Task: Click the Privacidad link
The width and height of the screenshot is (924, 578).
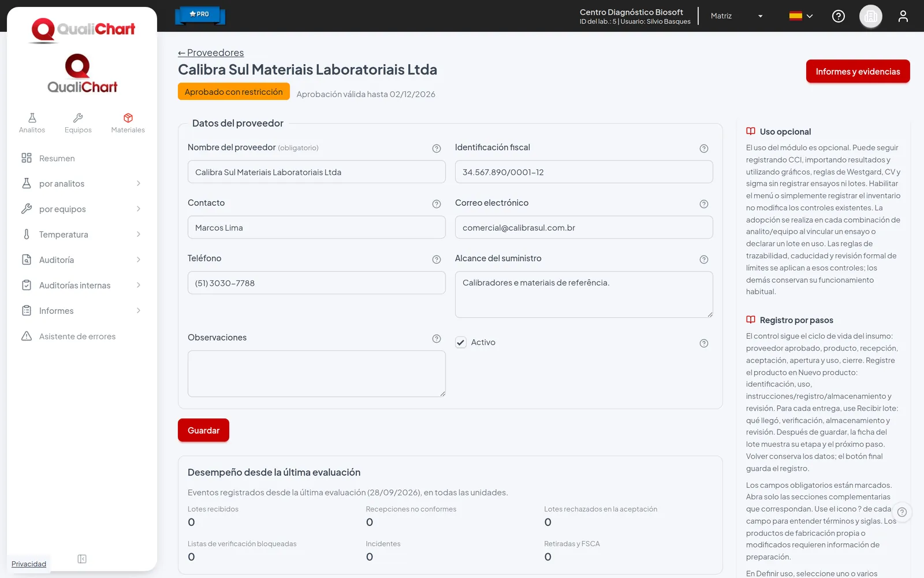Action: pyautogui.click(x=29, y=564)
